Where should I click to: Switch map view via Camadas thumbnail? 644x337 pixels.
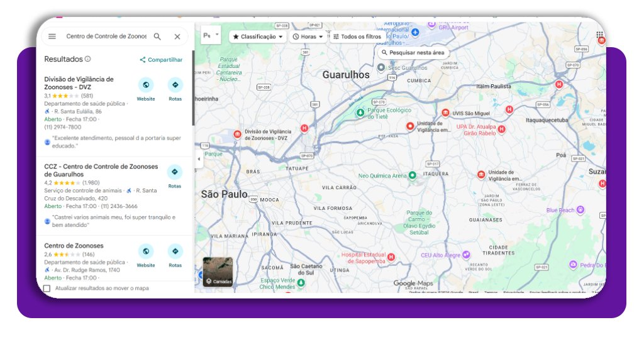point(218,272)
